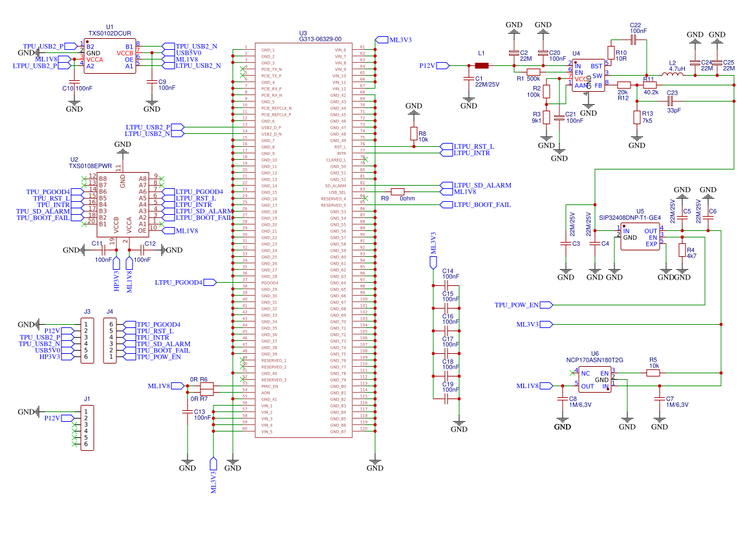Viewport: 756px width, 535px height.
Task: Select the L2 4.7uH inductor coil
Action: click(673, 75)
